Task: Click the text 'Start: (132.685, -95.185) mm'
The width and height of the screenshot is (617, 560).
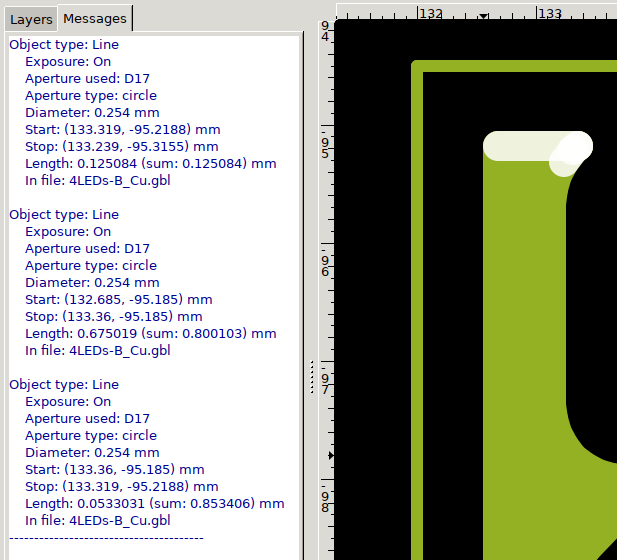Action: pyautogui.click(x=118, y=299)
